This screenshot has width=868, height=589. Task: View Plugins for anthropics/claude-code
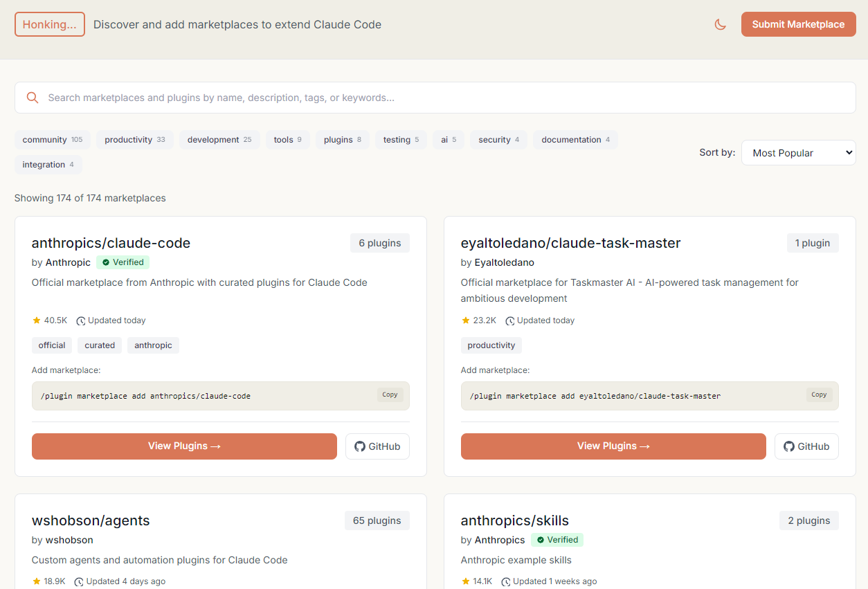[184, 446]
